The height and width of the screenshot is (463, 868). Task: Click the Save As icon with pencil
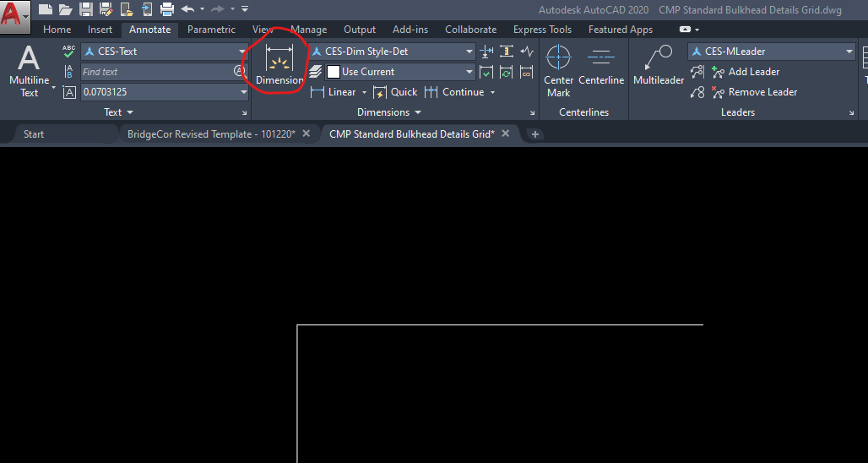(x=106, y=8)
